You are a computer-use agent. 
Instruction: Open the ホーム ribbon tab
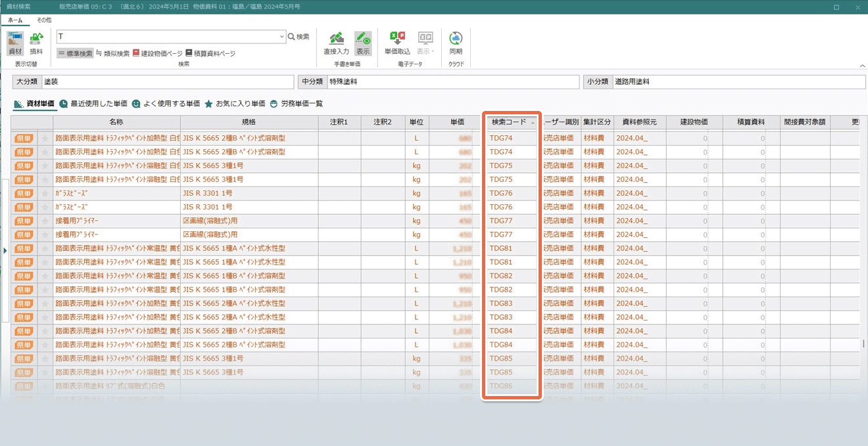[x=15, y=20]
